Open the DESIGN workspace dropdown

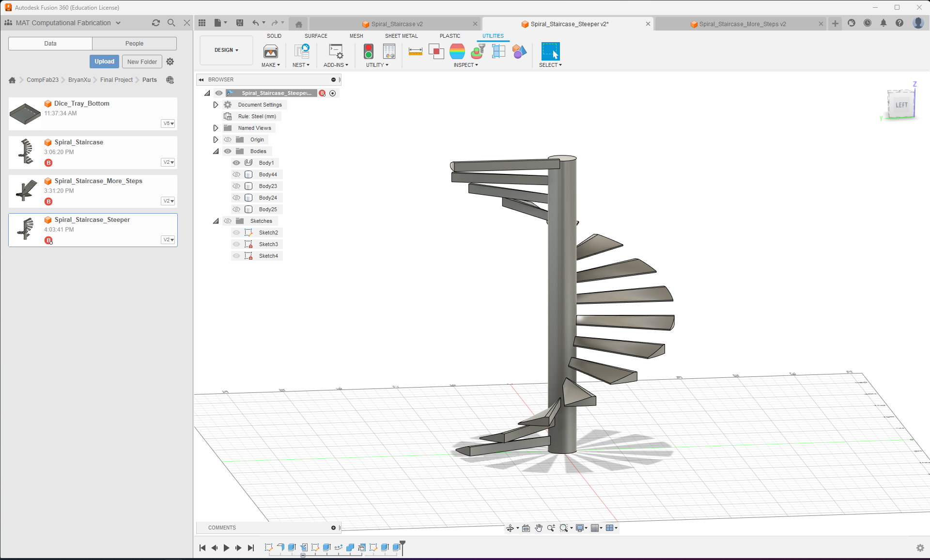click(226, 50)
